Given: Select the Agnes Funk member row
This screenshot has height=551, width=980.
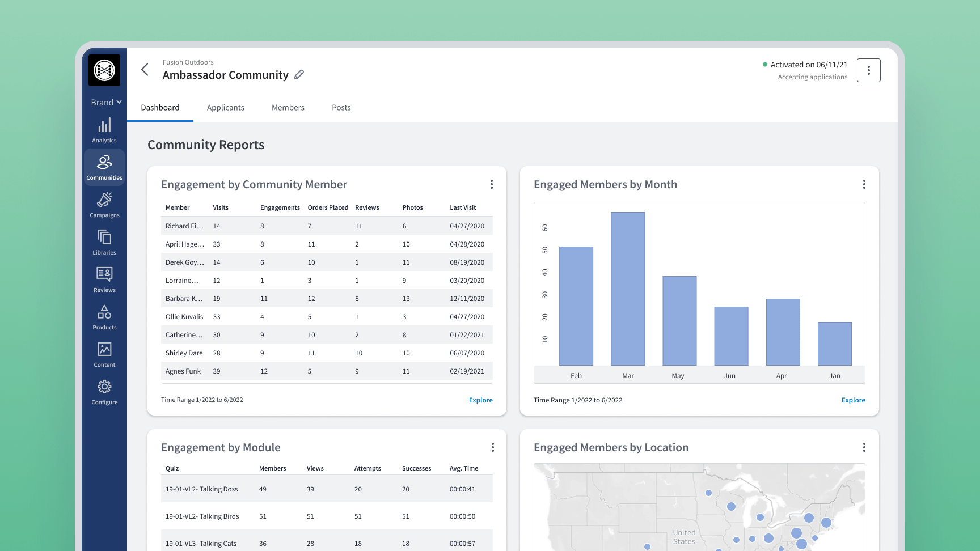Looking at the screenshot, I should [327, 371].
